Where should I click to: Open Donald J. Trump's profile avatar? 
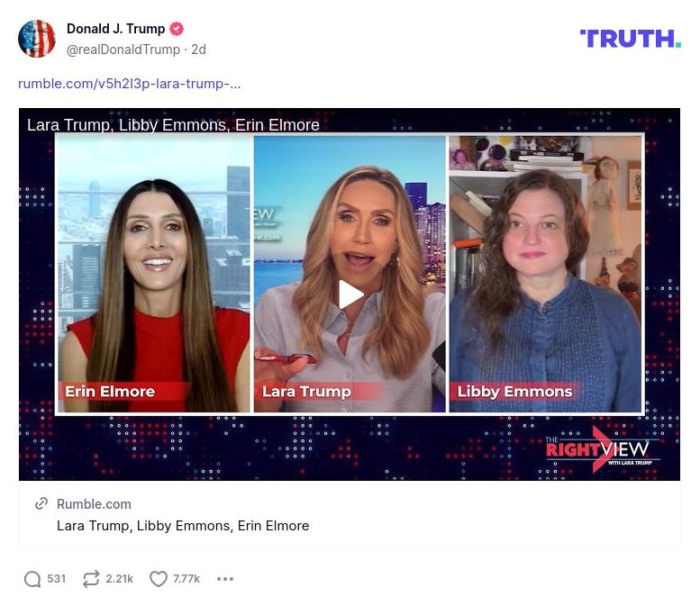37,39
